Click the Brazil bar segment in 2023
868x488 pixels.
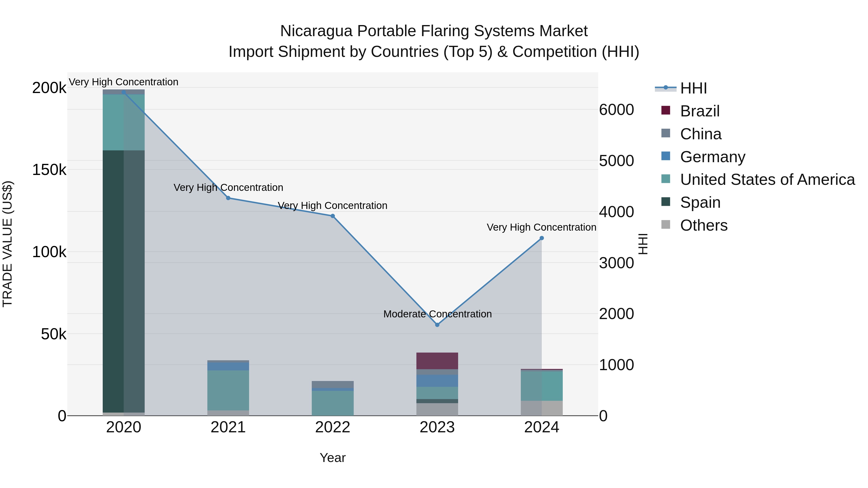(x=437, y=361)
